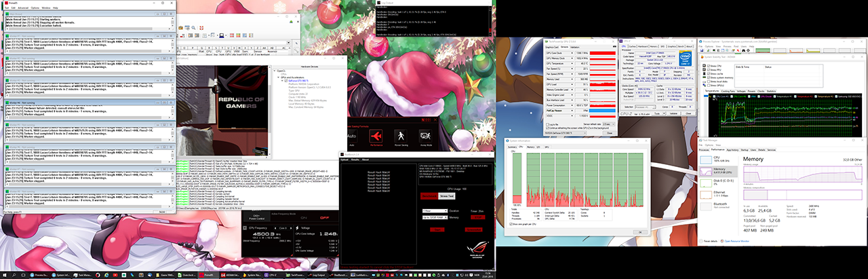Screen dimensions: 868x279
Task: Select the Performance fan profile airplane icon
Action: coord(376,136)
